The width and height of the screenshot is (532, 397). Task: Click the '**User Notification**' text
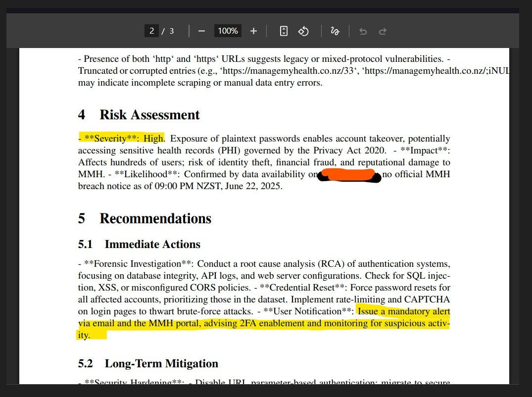pos(308,311)
